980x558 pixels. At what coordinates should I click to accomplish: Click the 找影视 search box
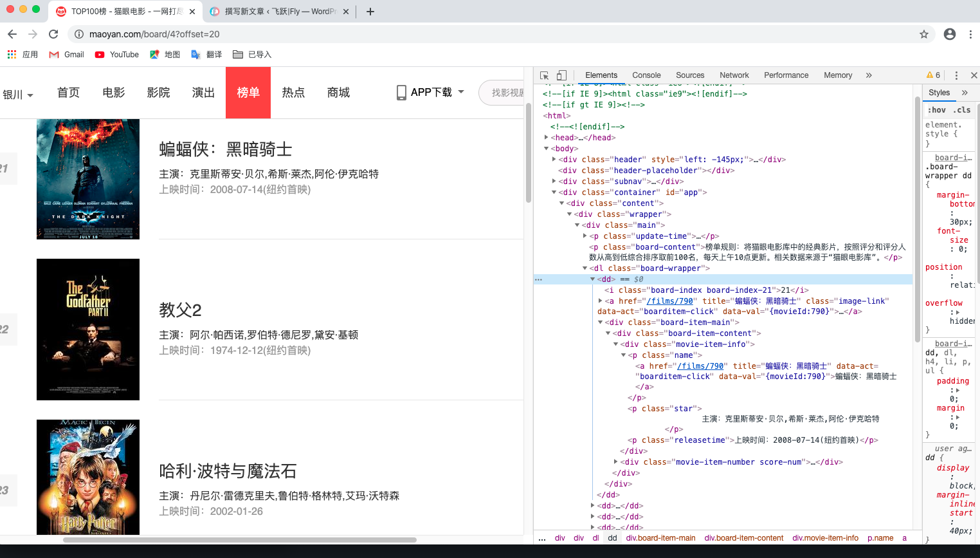pos(502,93)
